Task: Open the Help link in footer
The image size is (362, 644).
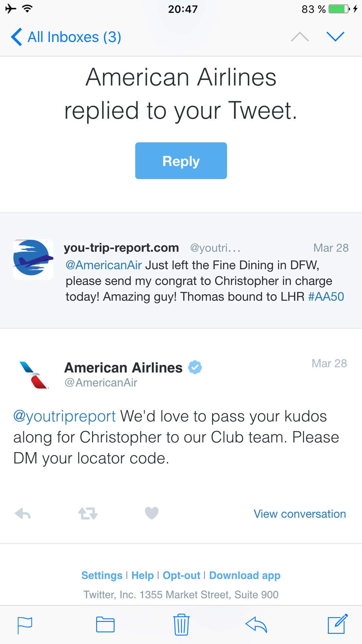Action: (x=142, y=575)
